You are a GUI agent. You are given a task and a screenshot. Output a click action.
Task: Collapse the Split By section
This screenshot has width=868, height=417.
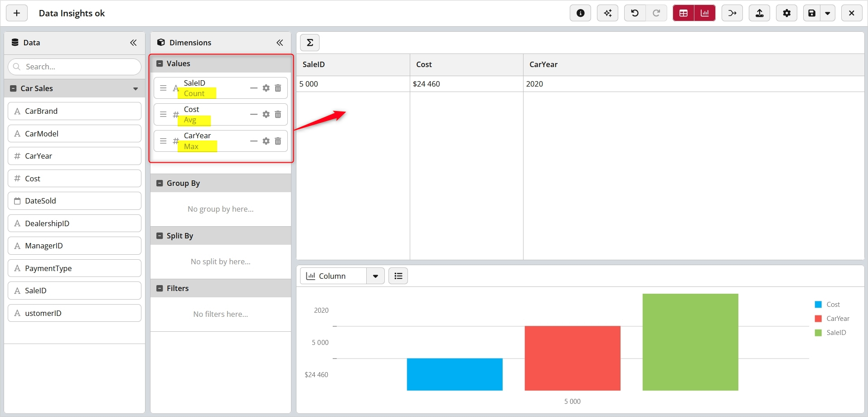coord(160,236)
